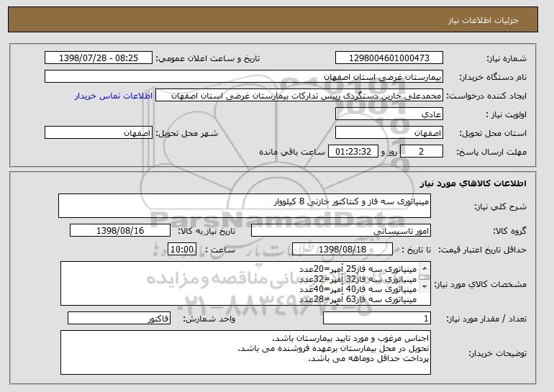Open the buyer contact info link (اطلاعات تماس خریدار)
The image size is (554, 392).
[114, 96]
